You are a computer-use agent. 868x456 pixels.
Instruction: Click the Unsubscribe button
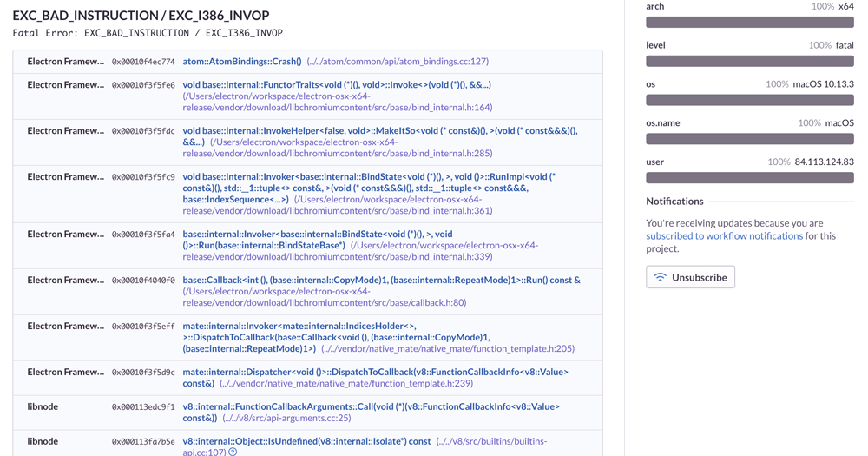coord(690,277)
